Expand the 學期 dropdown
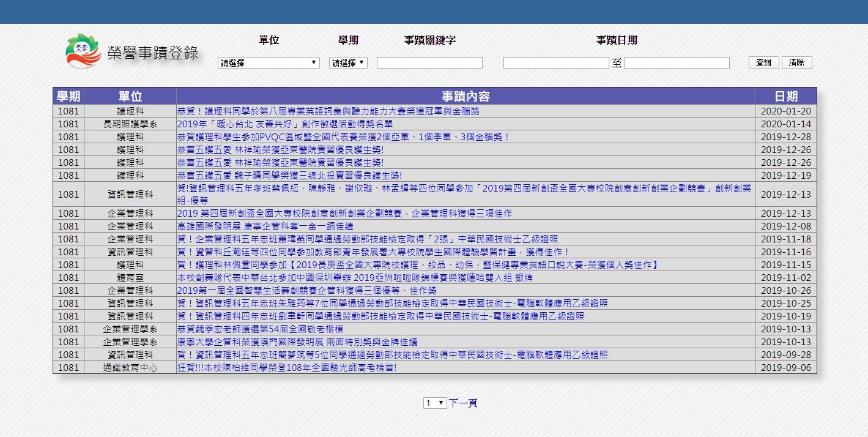The width and height of the screenshot is (868, 437). pyautogui.click(x=348, y=62)
